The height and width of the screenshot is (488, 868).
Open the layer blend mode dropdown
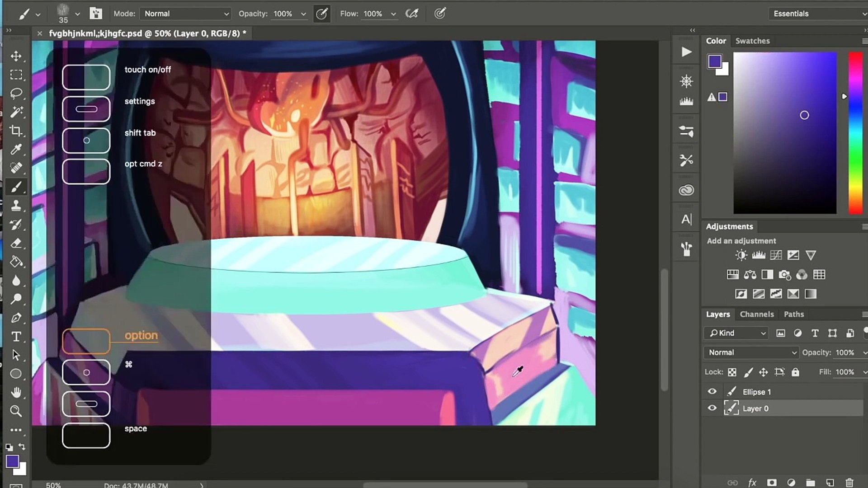point(751,352)
